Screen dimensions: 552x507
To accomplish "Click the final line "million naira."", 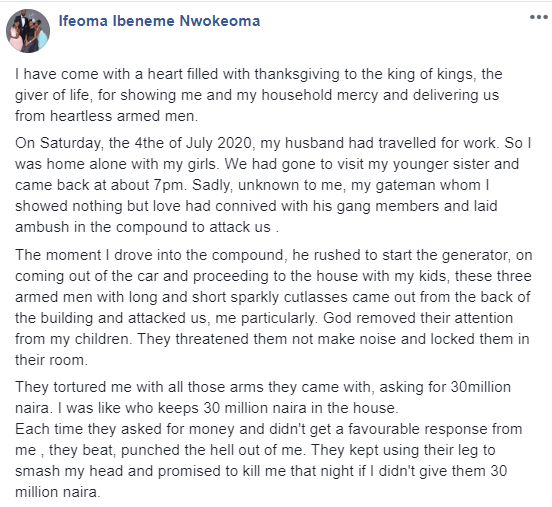I will 57,492.
